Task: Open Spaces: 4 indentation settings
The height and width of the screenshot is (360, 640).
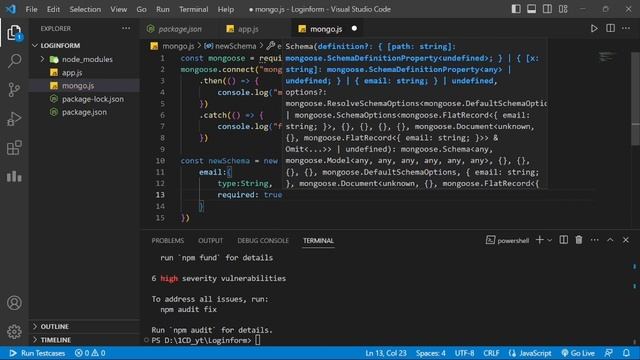Action: tap(431, 353)
